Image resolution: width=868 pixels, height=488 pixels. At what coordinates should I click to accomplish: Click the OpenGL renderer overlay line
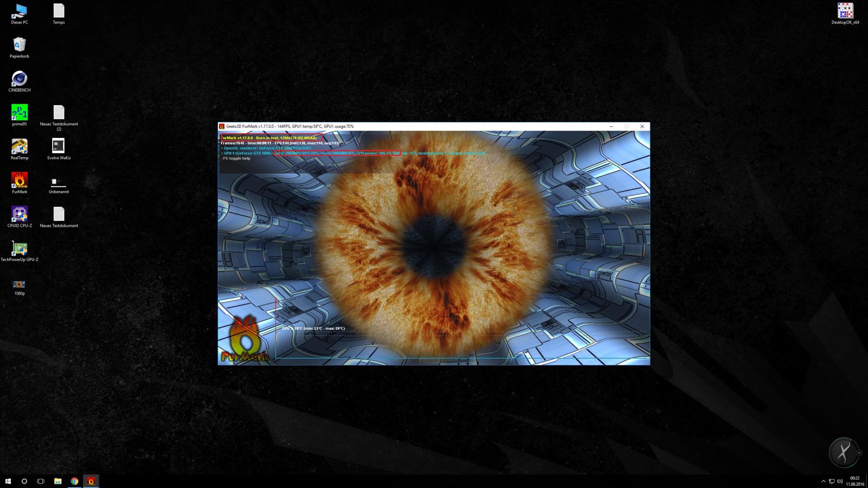coord(266,148)
